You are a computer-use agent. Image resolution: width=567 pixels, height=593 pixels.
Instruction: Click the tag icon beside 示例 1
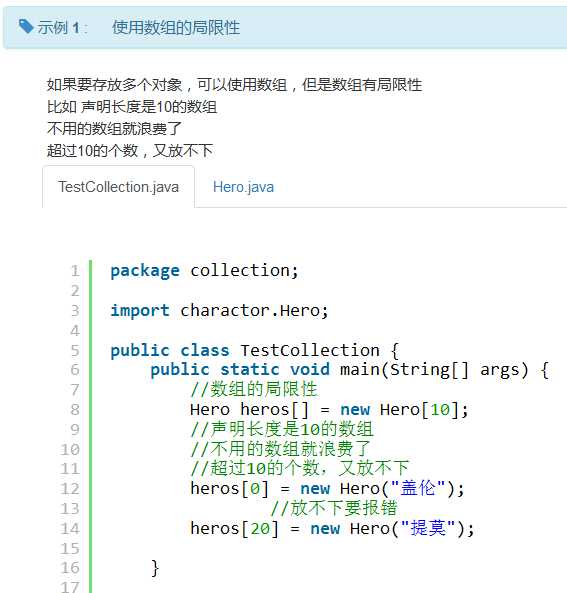[26, 26]
